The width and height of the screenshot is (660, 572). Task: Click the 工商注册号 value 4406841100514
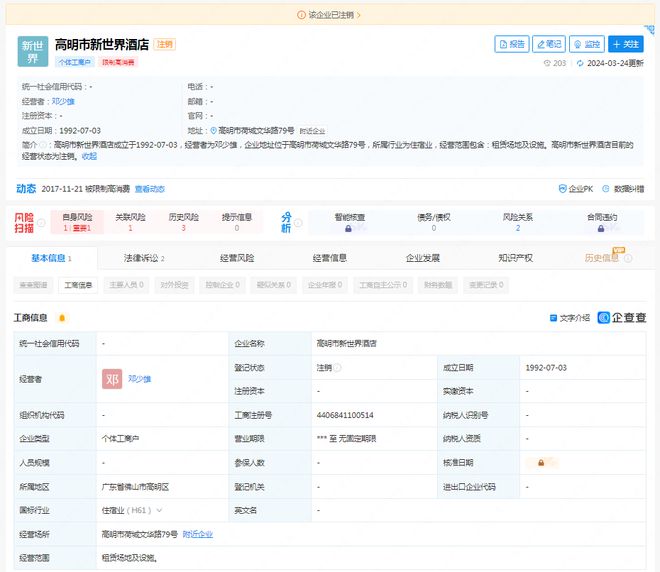[x=345, y=415]
